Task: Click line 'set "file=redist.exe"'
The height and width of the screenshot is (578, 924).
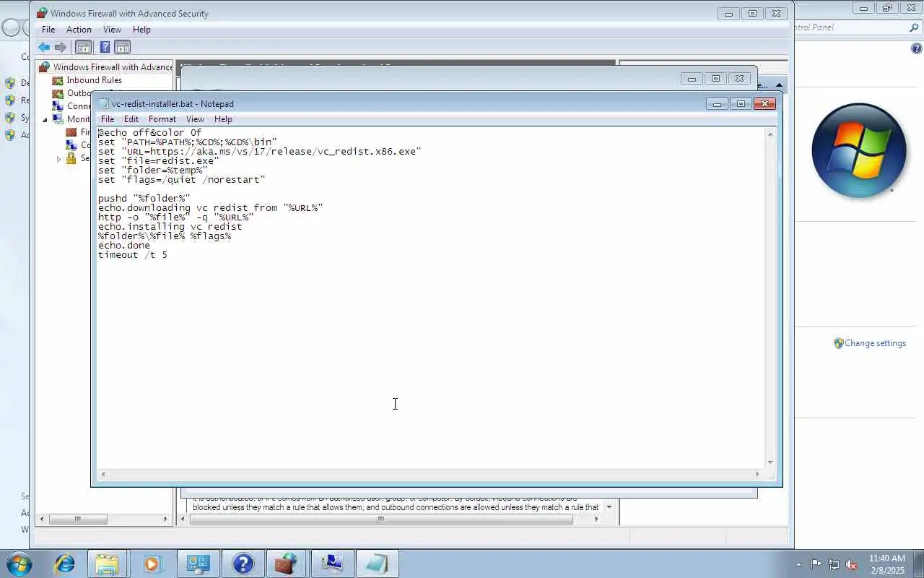Action: coord(158,161)
